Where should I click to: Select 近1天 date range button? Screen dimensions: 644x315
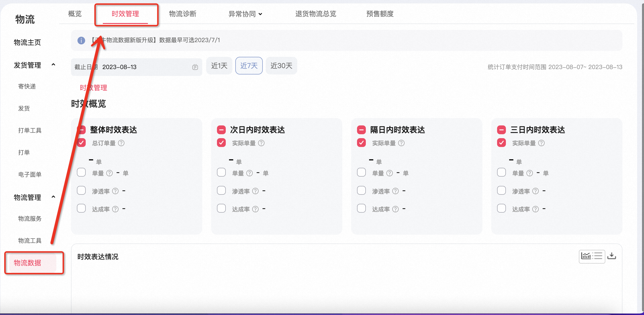[219, 66]
